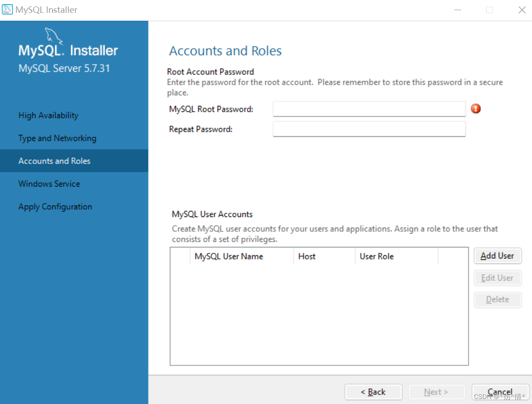This screenshot has height=404, width=532.
Task: Click the Delete user button
Action: (497, 299)
